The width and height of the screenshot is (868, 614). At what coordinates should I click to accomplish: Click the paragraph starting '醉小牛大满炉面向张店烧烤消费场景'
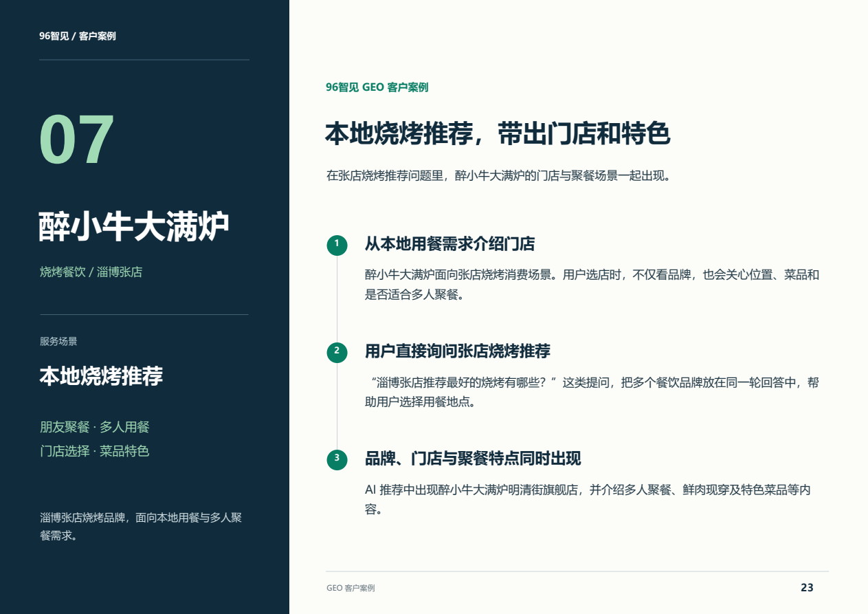[592, 285]
